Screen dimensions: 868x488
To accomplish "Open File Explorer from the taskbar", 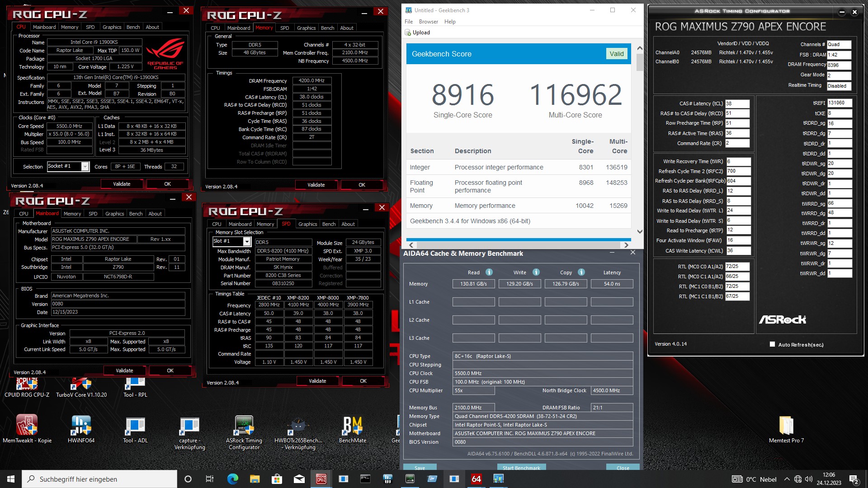I will click(x=255, y=479).
